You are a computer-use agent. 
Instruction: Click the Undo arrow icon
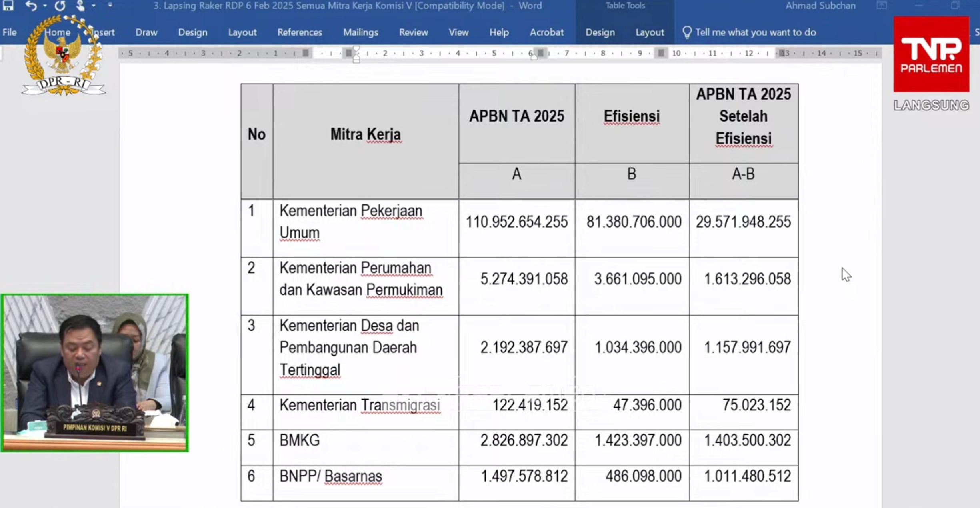pos(31,6)
